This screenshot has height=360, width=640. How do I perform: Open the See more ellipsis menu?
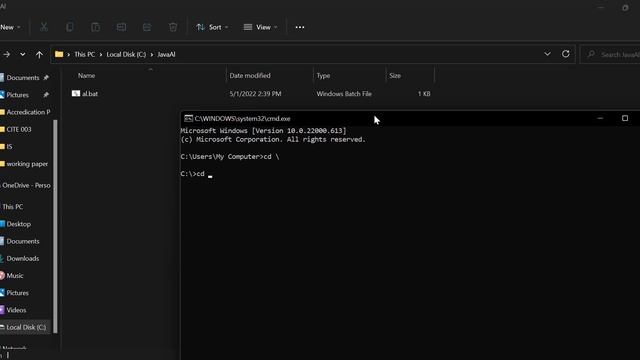click(300, 27)
